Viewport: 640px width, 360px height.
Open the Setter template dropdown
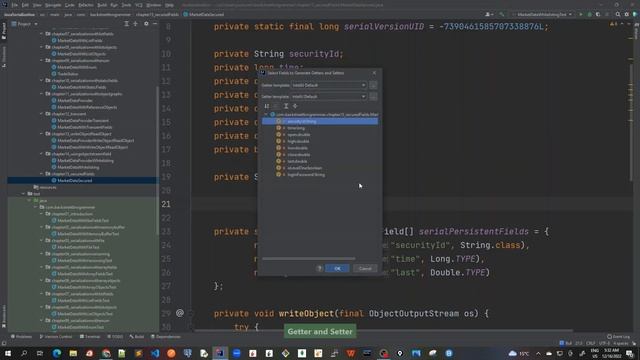[x=329, y=97]
